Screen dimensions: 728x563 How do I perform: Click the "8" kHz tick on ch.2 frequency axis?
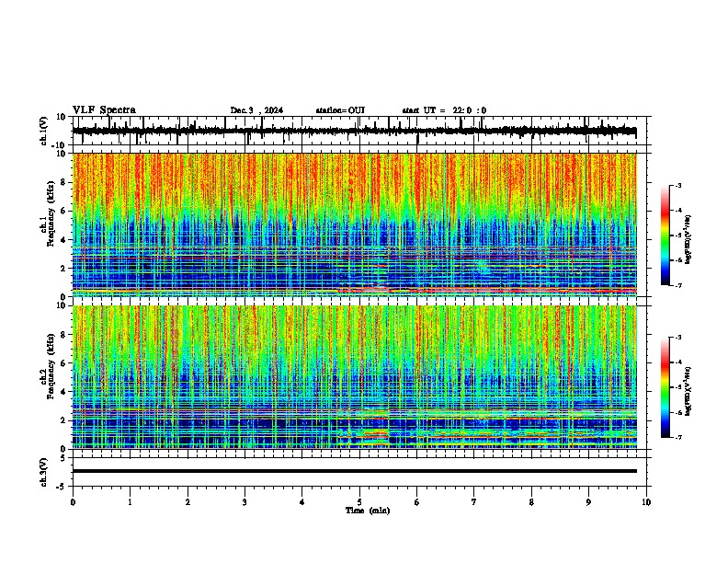coord(63,335)
